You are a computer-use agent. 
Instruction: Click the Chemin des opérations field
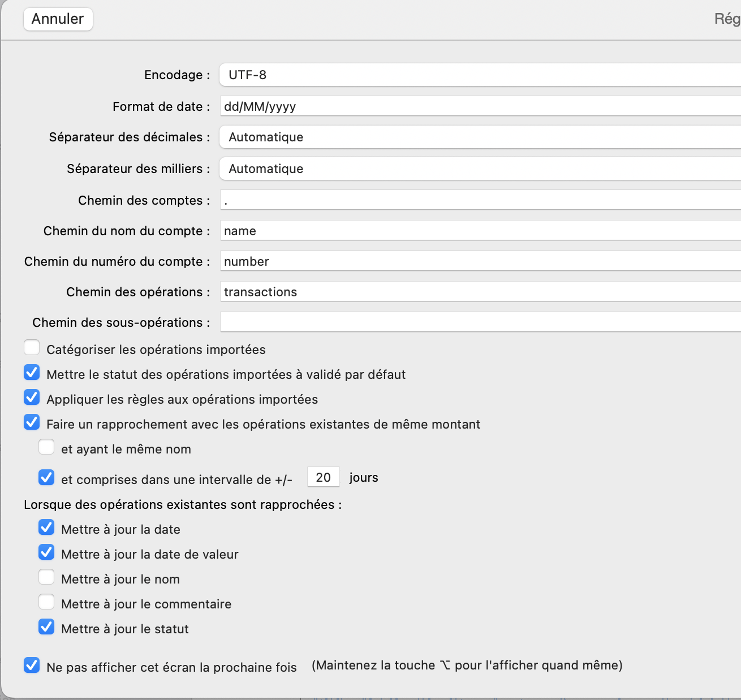(x=480, y=292)
